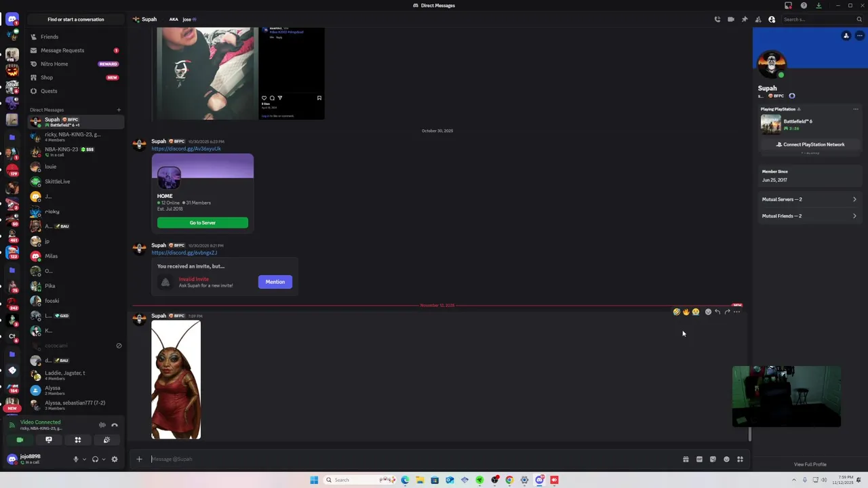
Task: Open the Discord inbox icon
Action: pyautogui.click(x=789, y=5)
